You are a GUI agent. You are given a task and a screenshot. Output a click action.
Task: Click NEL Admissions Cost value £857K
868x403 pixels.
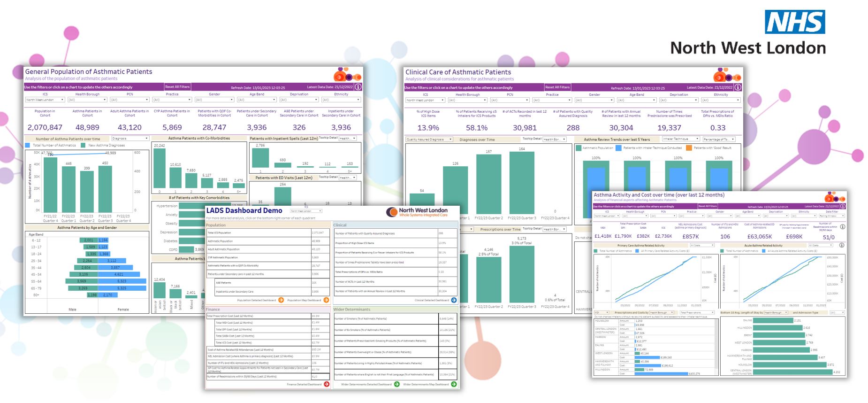coord(691,236)
